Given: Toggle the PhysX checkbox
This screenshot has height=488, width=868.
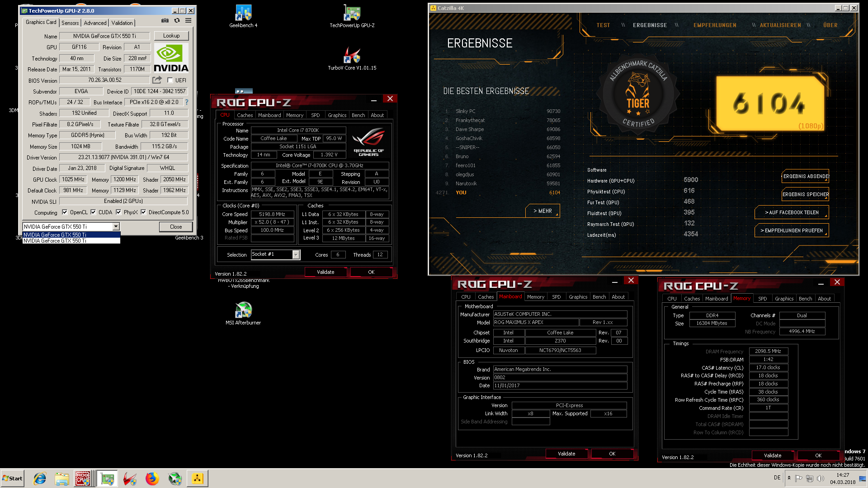Looking at the screenshot, I should (x=118, y=212).
